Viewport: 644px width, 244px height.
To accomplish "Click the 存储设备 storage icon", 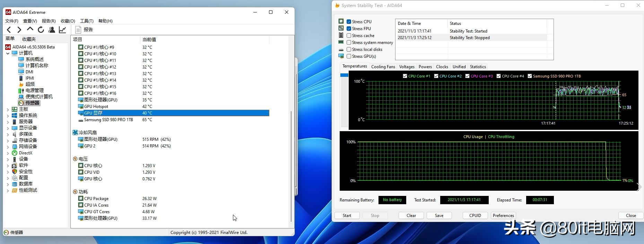I will pyautogui.click(x=15, y=140).
